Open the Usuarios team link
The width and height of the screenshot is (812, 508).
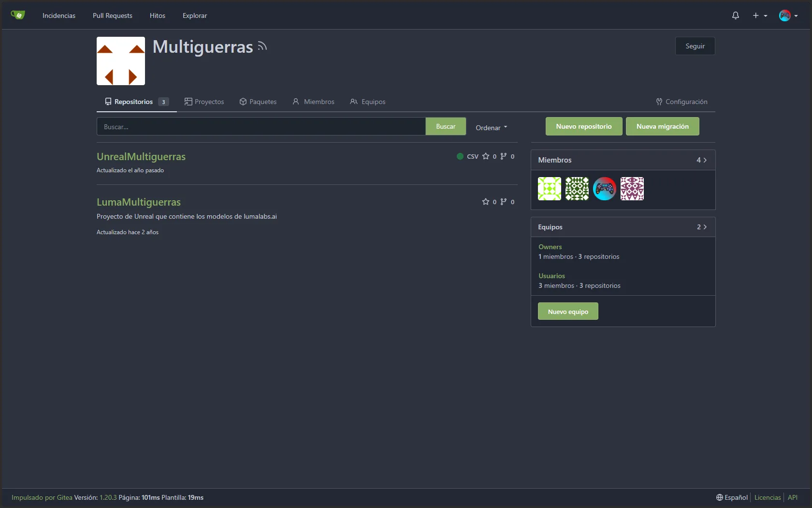coord(551,276)
